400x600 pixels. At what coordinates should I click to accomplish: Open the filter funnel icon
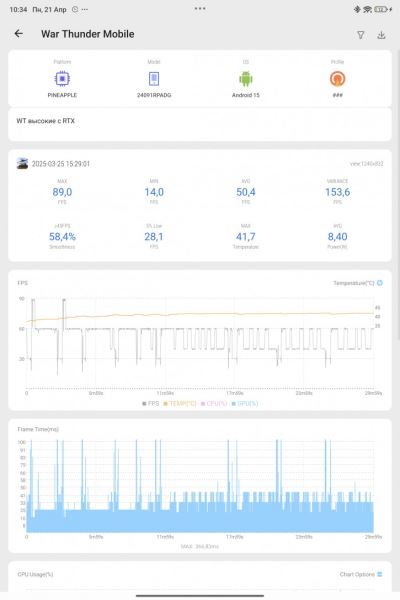[x=361, y=35]
